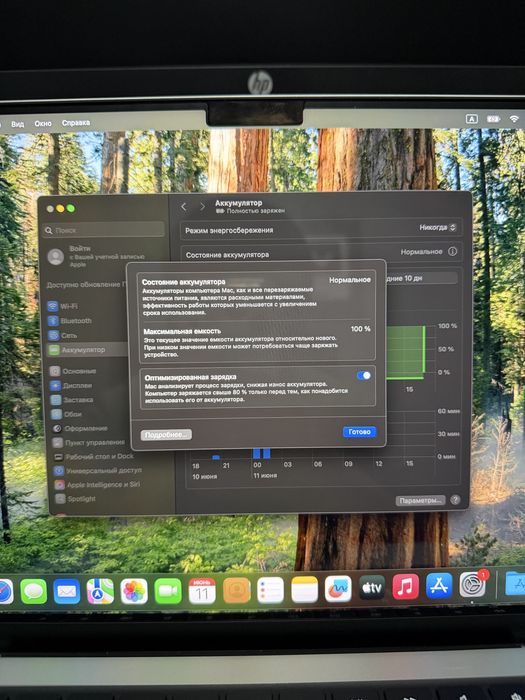Click the battery icon in the menu bar

tap(493, 119)
